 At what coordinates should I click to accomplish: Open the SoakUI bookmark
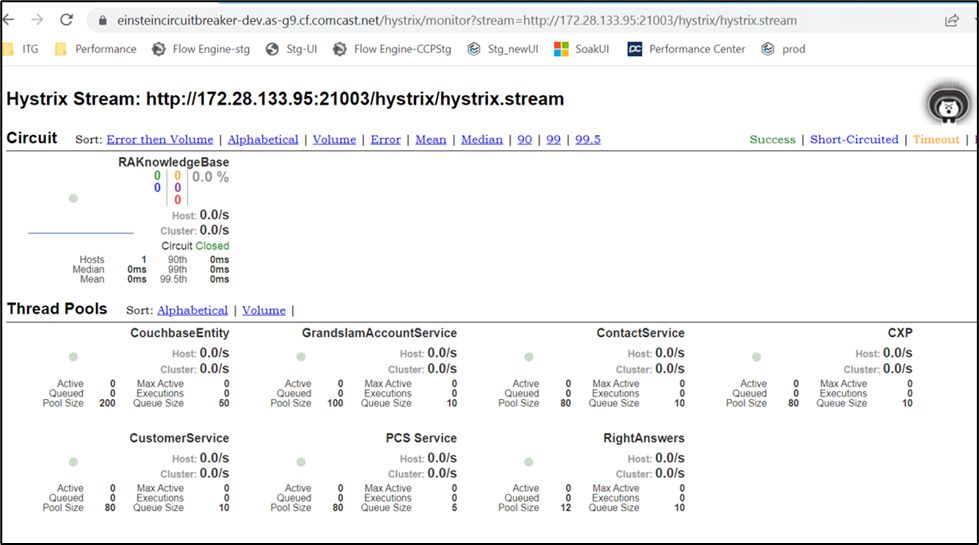tap(581, 49)
